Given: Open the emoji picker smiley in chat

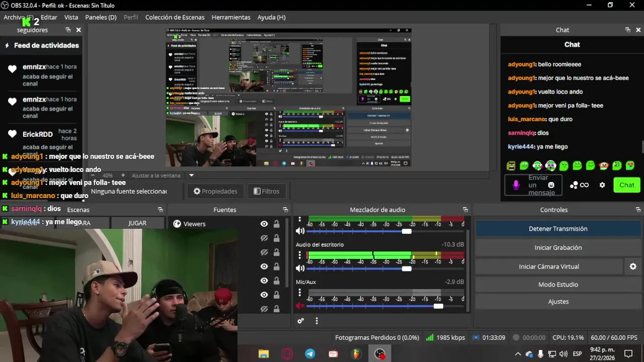Looking at the screenshot, I should click(551, 185).
